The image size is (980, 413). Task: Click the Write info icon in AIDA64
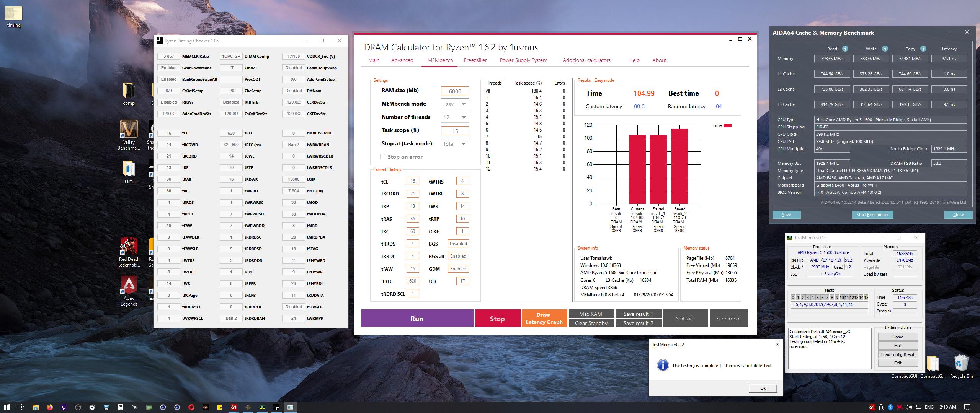(x=885, y=49)
